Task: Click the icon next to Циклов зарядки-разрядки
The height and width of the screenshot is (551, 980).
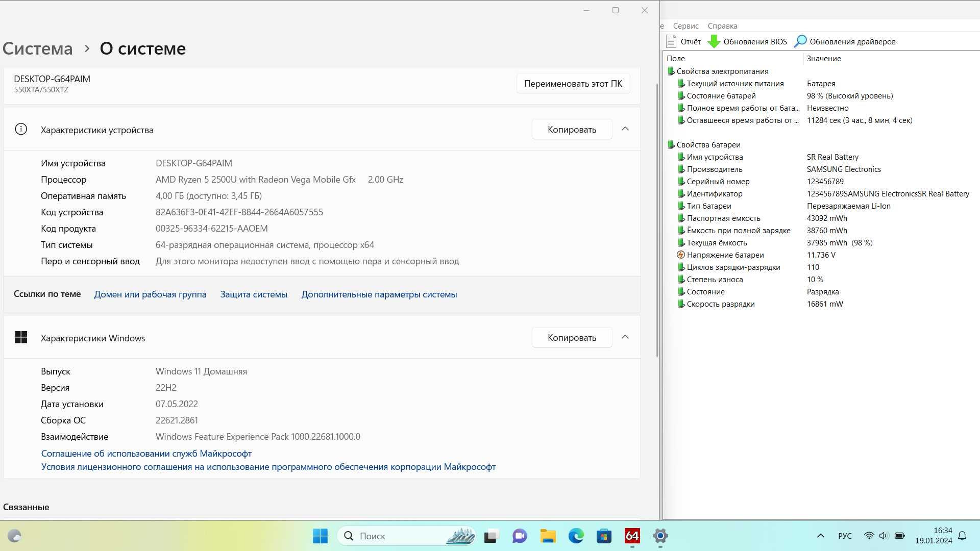Action: coord(681,267)
